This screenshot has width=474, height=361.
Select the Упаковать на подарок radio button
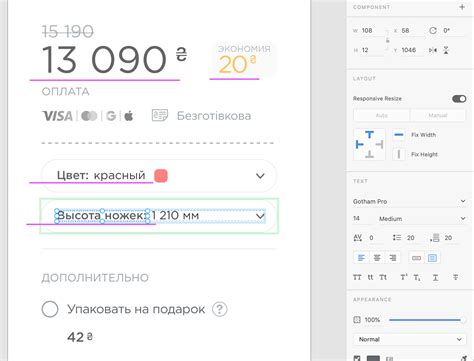tap(50, 309)
